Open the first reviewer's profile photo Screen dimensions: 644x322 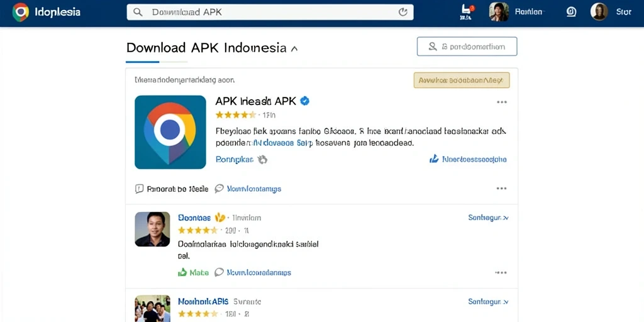pos(152,229)
